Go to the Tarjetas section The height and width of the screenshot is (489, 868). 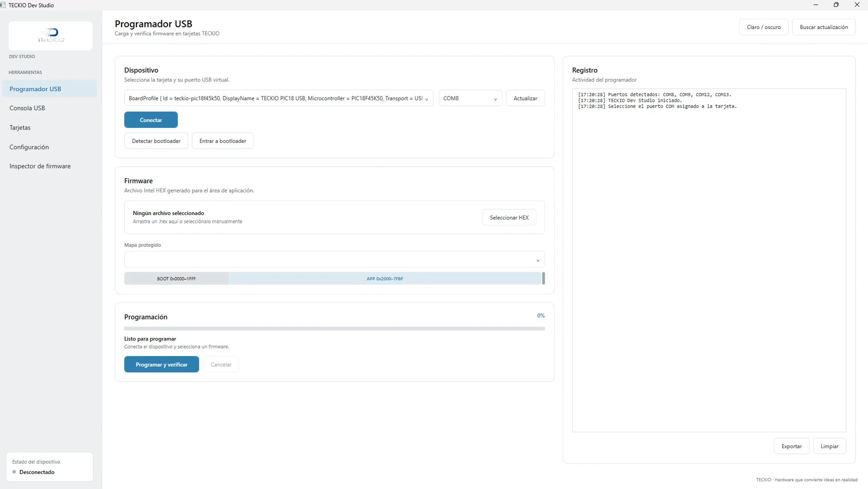pos(50,127)
